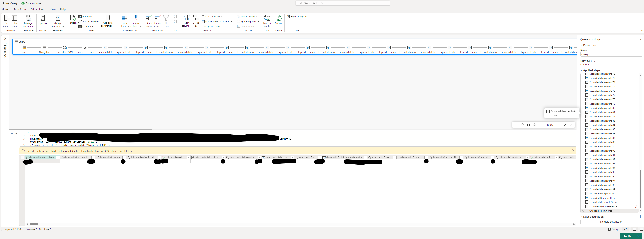Viewport: 644px width, 239px height.
Task: Click the Choose columns icon
Action: pos(124,18)
